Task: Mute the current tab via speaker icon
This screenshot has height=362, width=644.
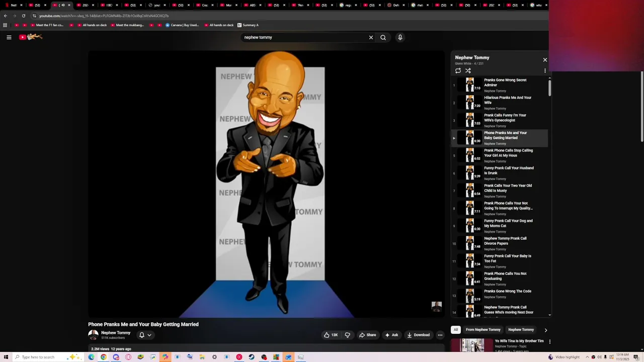Action: [63, 5]
